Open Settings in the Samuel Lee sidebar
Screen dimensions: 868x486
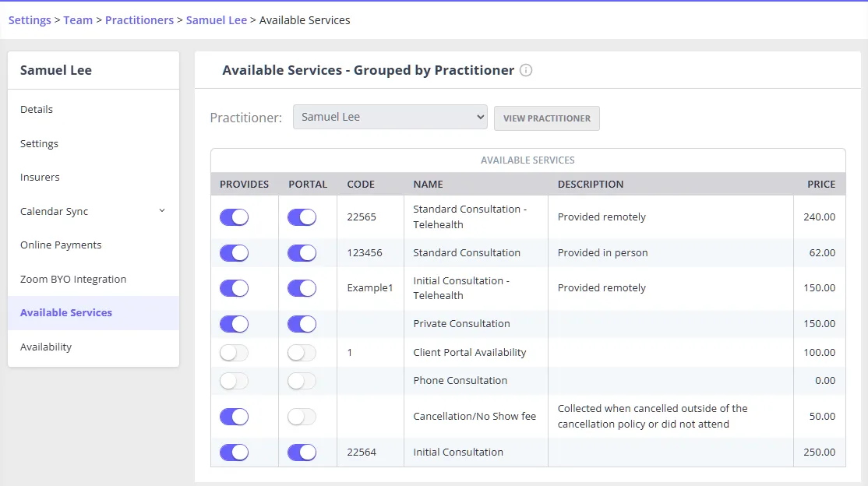[x=39, y=144]
